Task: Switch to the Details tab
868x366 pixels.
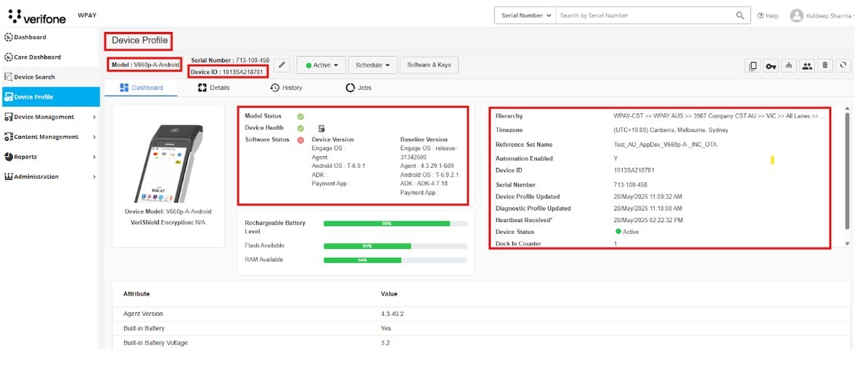Action: (x=213, y=87)
